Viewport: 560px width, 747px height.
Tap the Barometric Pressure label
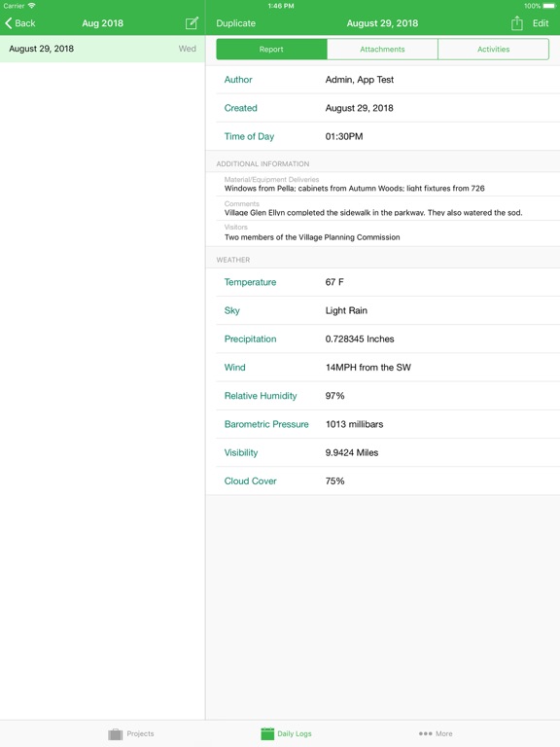[x=266, y=424]
